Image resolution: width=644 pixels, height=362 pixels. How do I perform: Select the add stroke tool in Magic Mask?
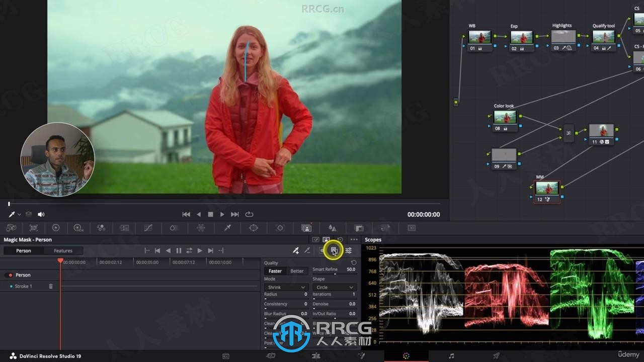tap(296, 250)
